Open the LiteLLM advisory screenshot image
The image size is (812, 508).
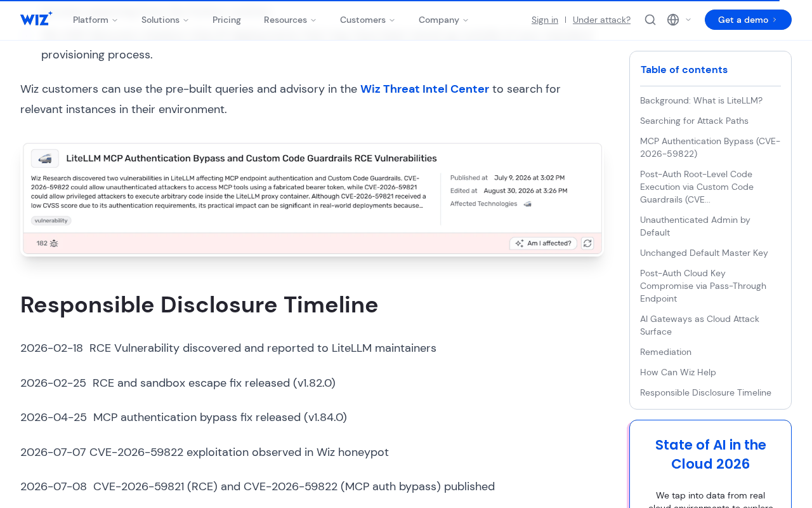(311, 199)
